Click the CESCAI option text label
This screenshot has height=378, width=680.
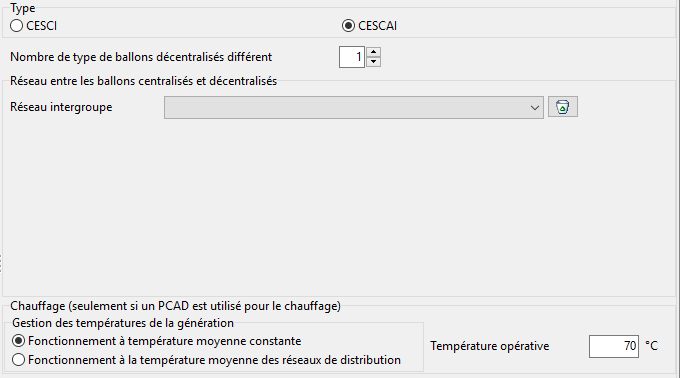tap(377, 26)
